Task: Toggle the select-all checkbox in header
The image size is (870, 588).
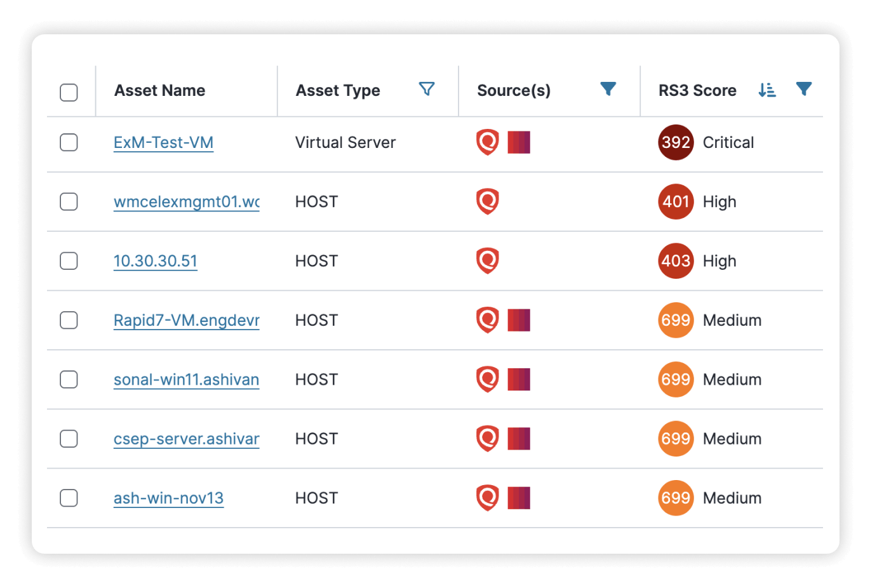Action: coord(69,92)
